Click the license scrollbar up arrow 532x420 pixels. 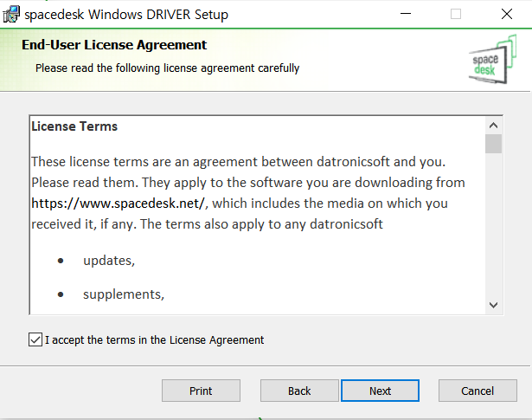[x=493, y=126]
